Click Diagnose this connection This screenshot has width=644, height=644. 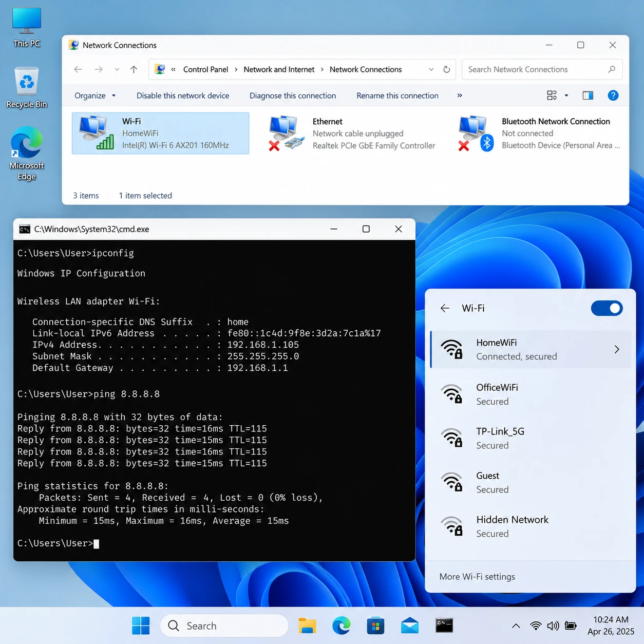pos(293,96)
